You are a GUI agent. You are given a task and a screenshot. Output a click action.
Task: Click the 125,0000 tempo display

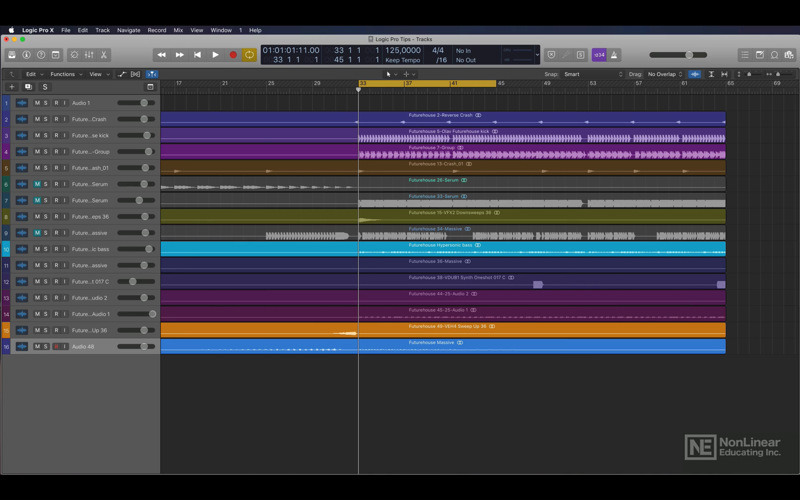[x=403, y=50]
